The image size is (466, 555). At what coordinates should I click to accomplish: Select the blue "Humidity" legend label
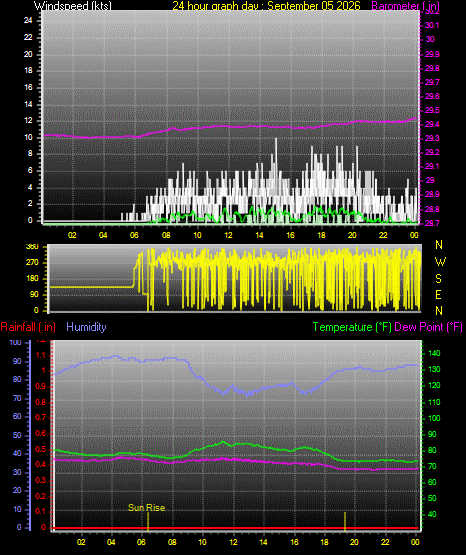tap(86, 327)
